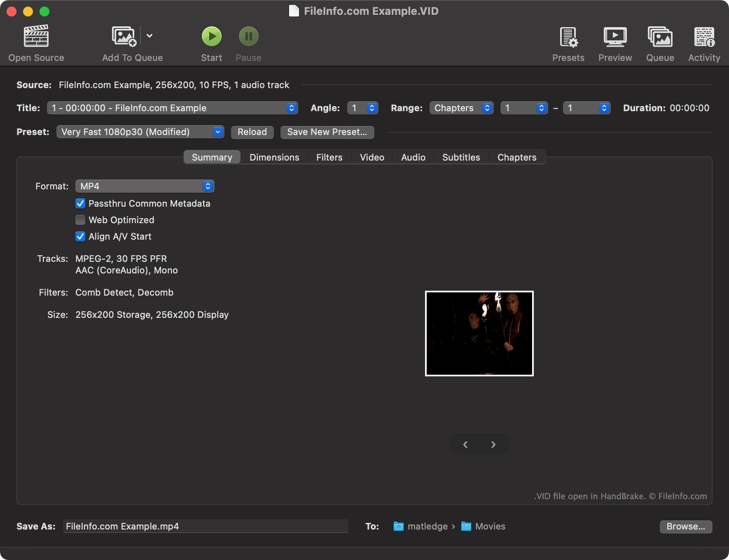Click the Movies folder icon in destination path
Screen dimensions: 729x560
click(466, 526)
